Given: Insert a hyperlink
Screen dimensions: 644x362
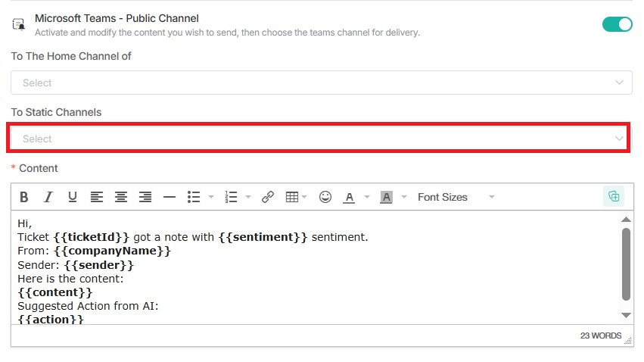Looking at the screenshot, I should click(x=268, y=197).
